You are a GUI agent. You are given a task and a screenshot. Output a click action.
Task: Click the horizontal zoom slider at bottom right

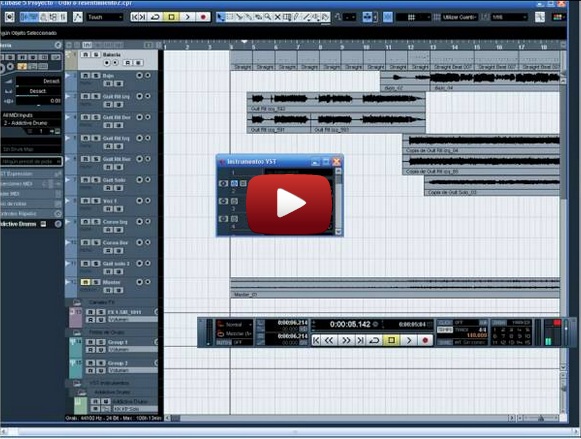(x=541, y=418)
